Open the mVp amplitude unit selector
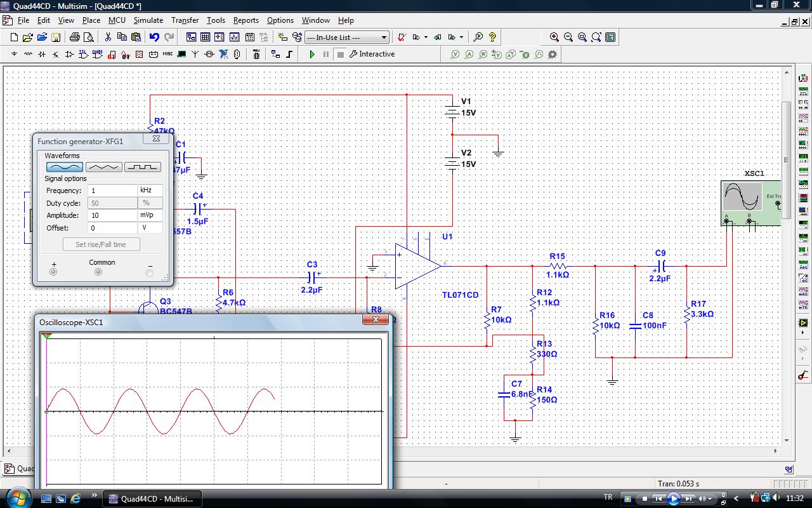The width and height of the screenshot is (812, 508). tap(150, 215)
